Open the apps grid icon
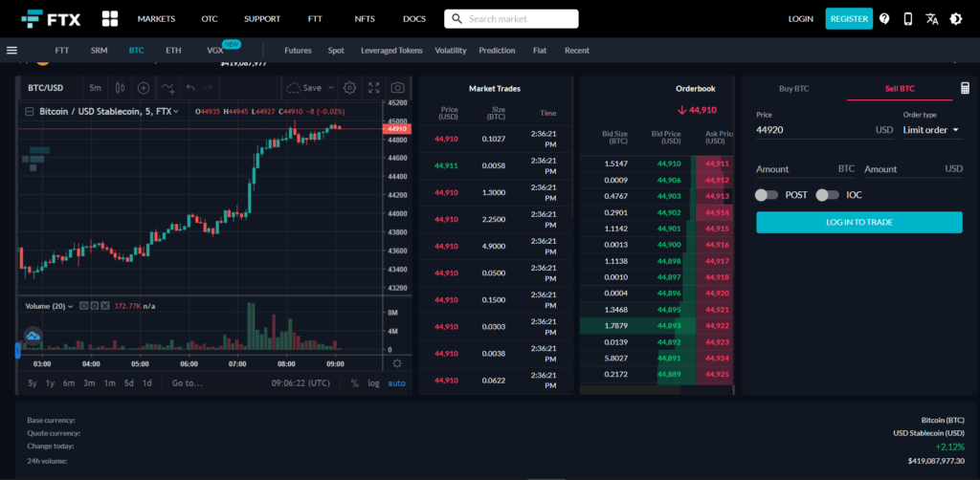 110,19
